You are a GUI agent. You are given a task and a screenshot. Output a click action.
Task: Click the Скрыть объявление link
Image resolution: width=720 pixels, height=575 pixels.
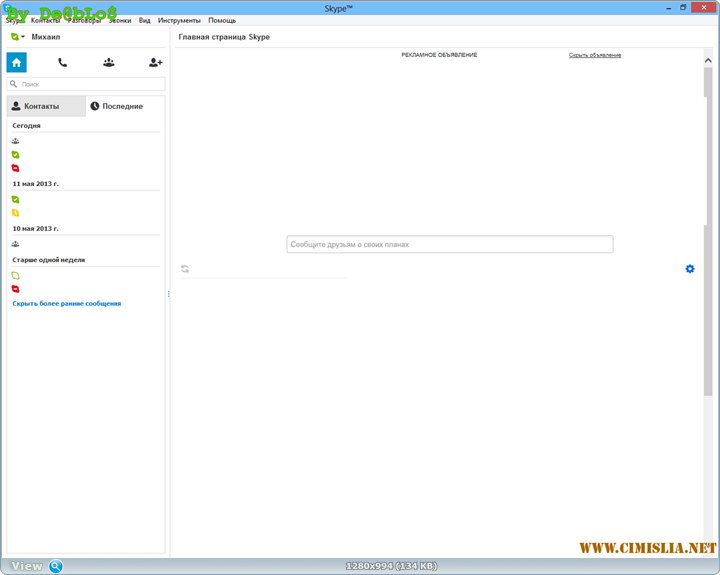pos(595,55)
